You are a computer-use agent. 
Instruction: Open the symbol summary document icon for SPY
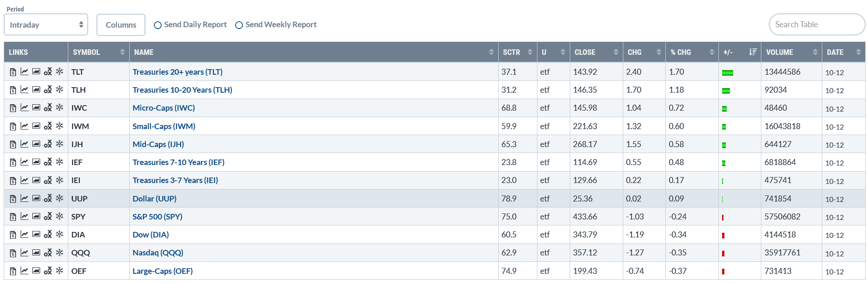pos(13,217)
